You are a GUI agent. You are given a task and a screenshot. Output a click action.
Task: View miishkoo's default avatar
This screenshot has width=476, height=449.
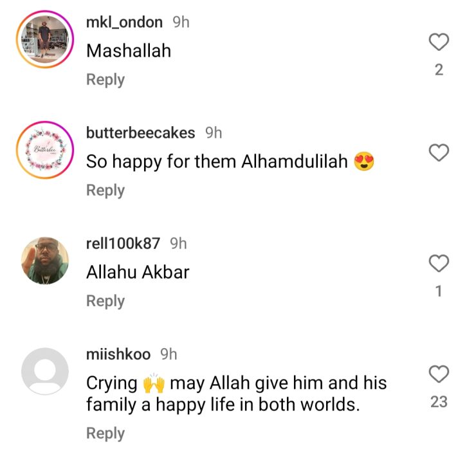[45, 371]
